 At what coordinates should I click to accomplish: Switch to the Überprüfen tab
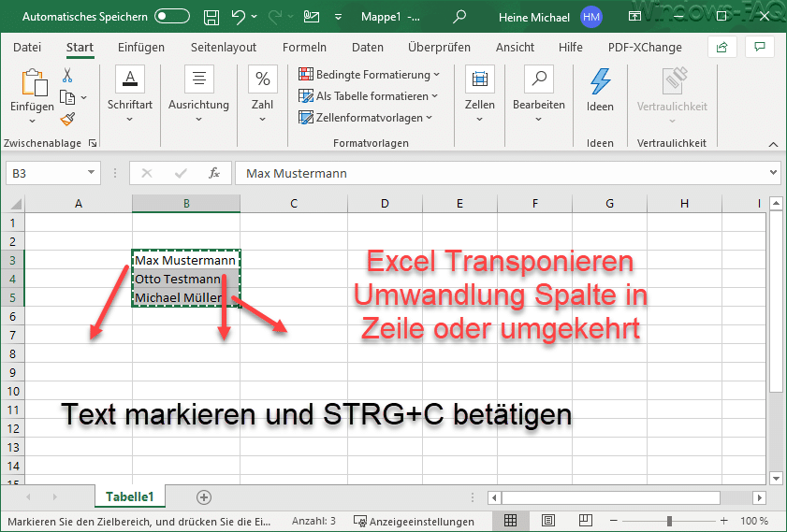(x=439, y=47)
